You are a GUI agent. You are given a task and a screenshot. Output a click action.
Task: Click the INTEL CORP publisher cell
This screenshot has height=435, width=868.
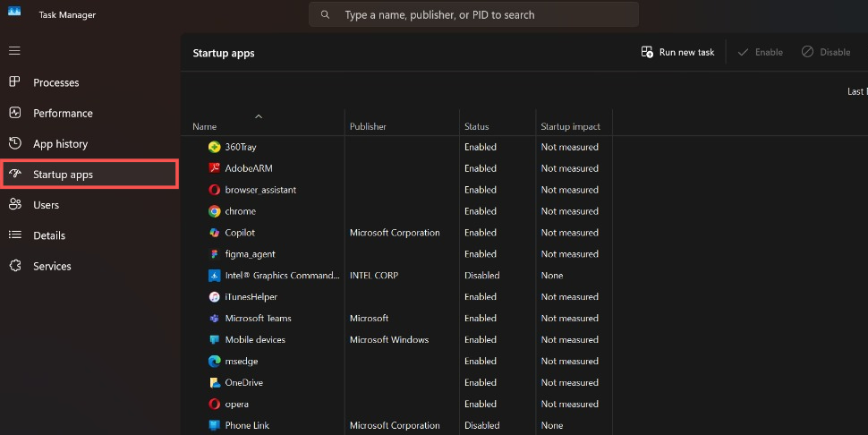pos(374,276)
